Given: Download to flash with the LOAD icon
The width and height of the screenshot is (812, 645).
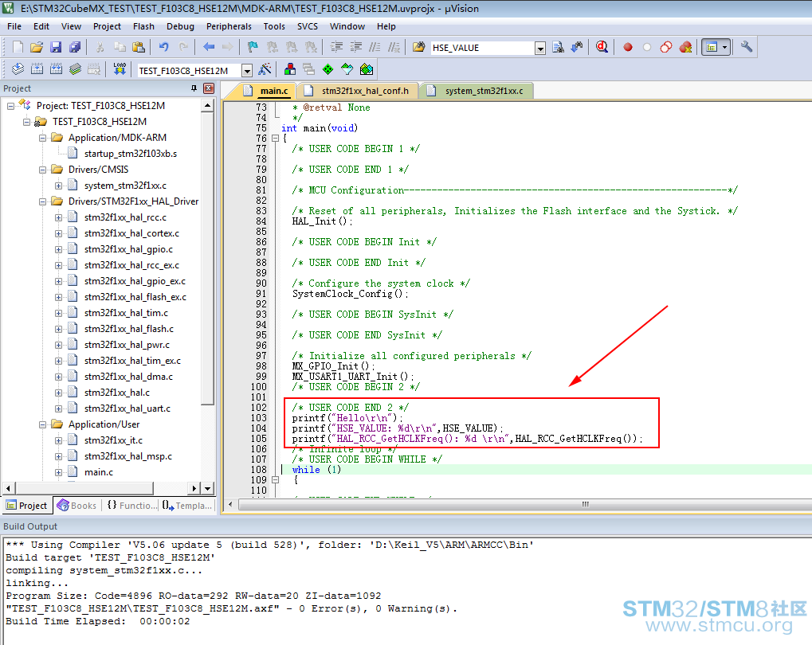Looking at the screenshot, I should click(120, 68).
